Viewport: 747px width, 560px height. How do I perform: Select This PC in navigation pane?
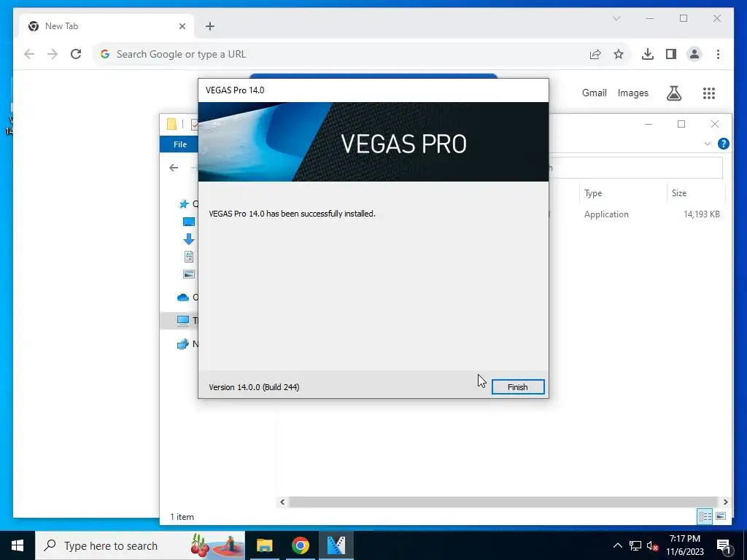pyautogui.click(x=183, y=321)
